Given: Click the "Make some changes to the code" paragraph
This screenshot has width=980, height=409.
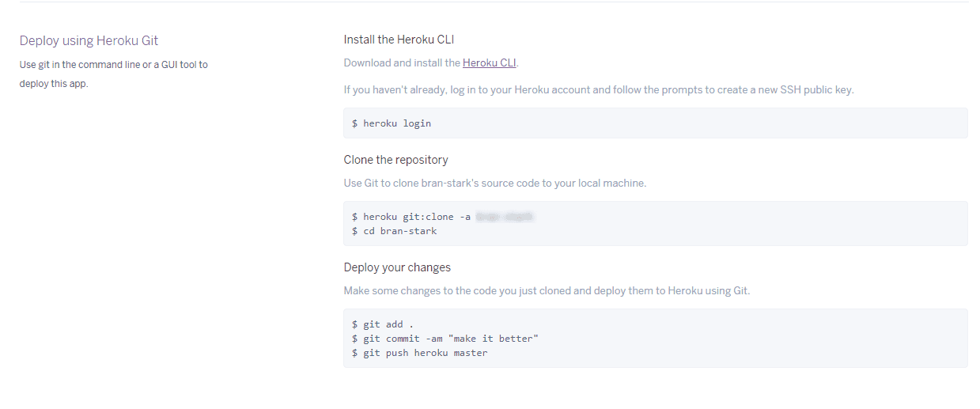Looking at the screenshot, I should (x=547, y=290).
